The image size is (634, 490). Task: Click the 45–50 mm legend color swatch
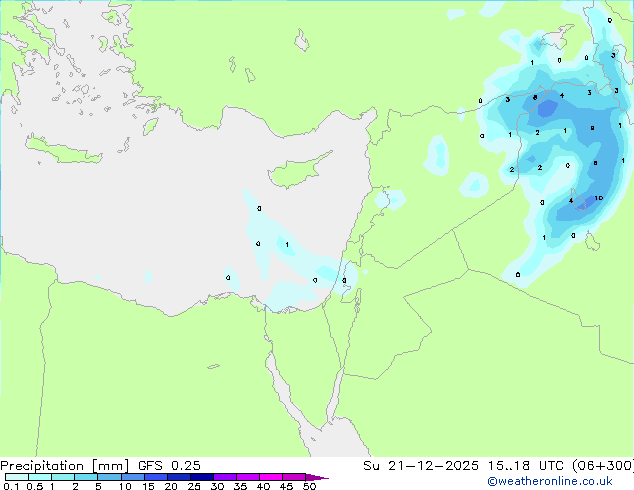coord(294,477)
